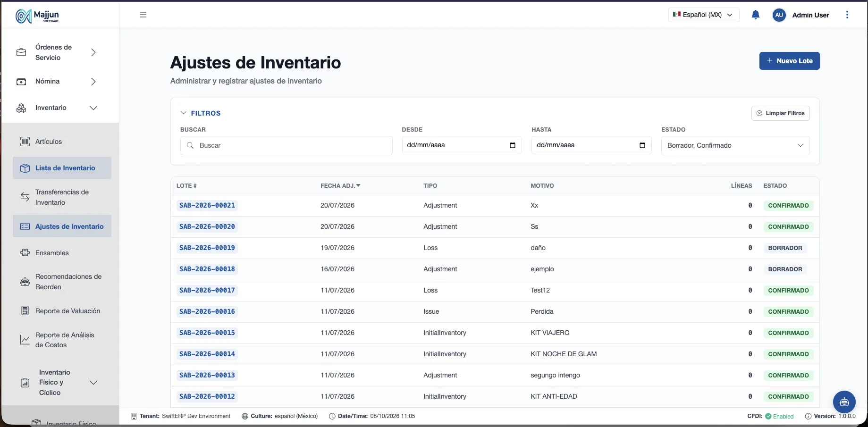Click the Nómina money icon
This screenshot has height=427, width=868.
click(x=21, y=82)
